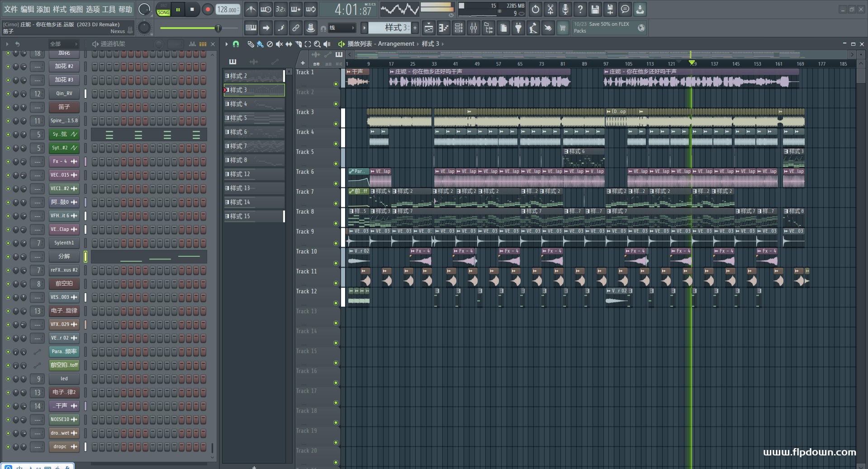Mute the Sylenth1 channel with its green LED
The height and width of the screenshot is (469, 868).
pyautogui.click(x=8, y=243)
